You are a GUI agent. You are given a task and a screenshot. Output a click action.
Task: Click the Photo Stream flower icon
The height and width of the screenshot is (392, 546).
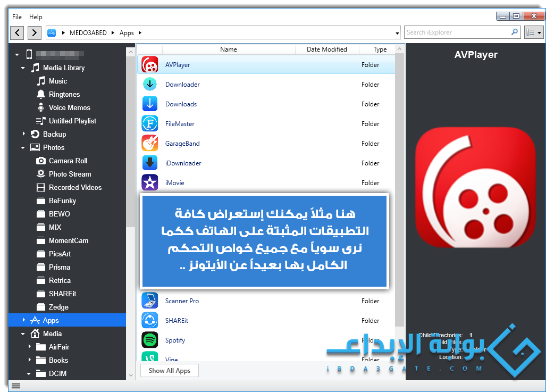click(x=41, y=174)
